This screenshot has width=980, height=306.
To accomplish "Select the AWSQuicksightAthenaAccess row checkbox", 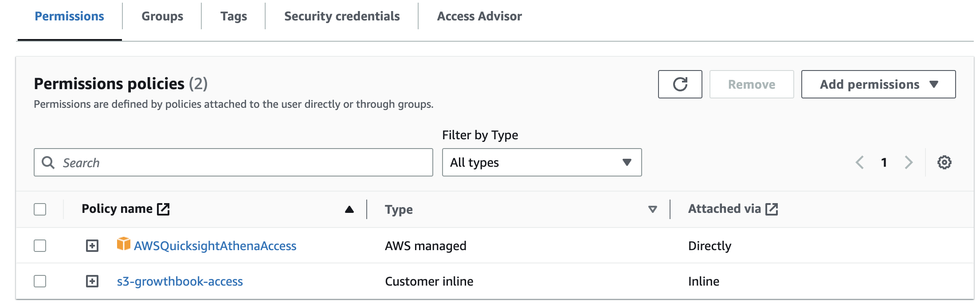I will click(40, 246).
